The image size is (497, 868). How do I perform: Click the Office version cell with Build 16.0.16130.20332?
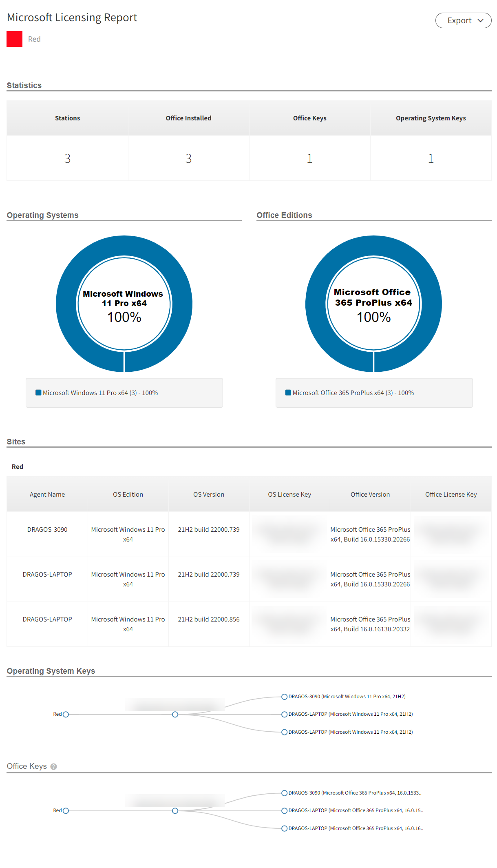coord(370,624)
